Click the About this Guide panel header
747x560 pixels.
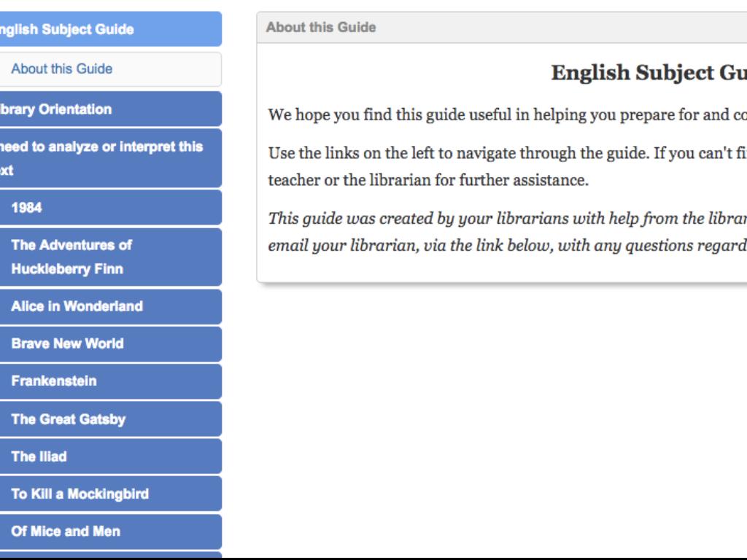(x=321, y=28)
